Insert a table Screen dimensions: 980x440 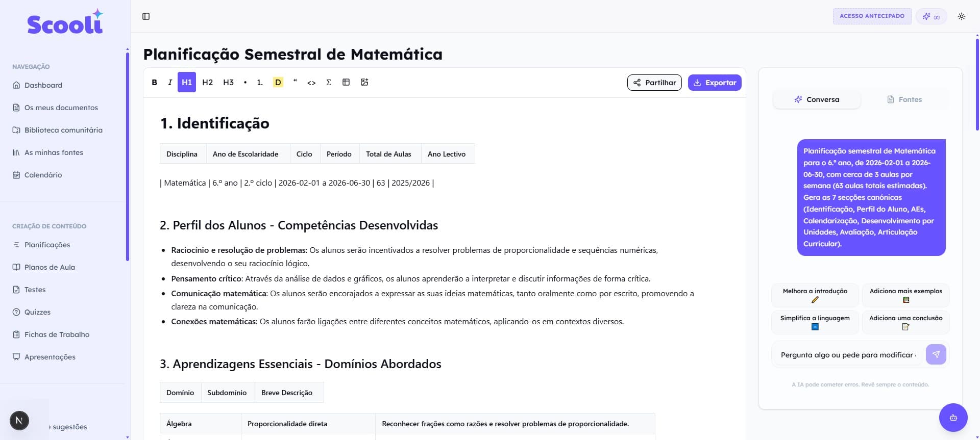[x=346, y=82]
